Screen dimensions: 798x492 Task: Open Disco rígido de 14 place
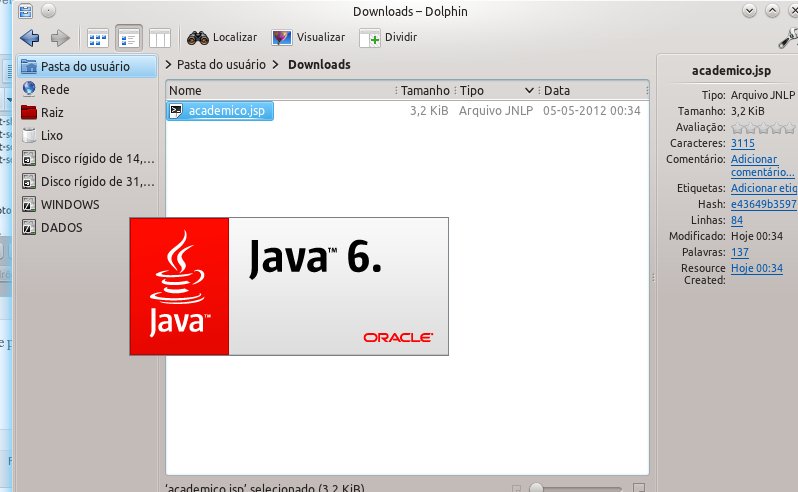(x=88, y=159)
